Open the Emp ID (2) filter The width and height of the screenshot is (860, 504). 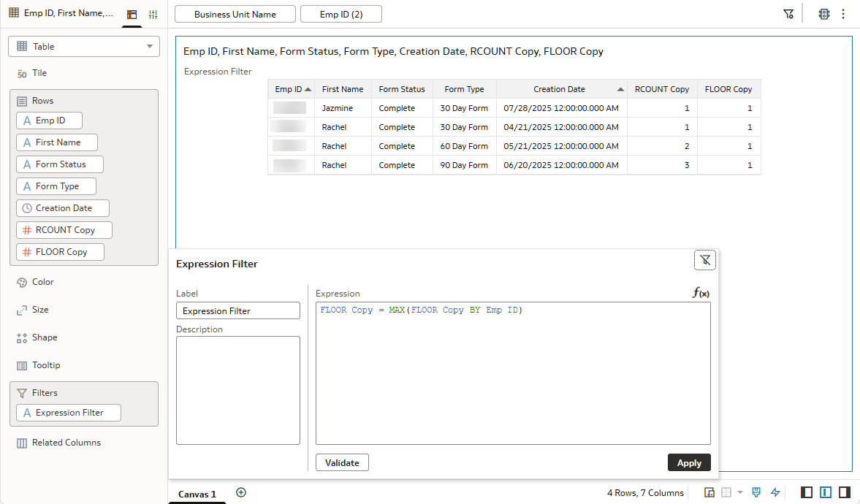coord(341,15)
